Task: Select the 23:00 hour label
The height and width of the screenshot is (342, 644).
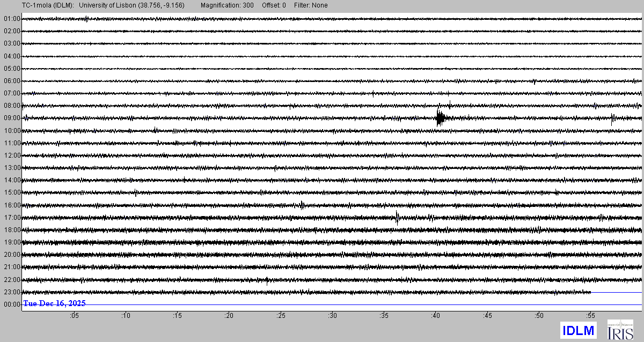Action: point(12,292)
